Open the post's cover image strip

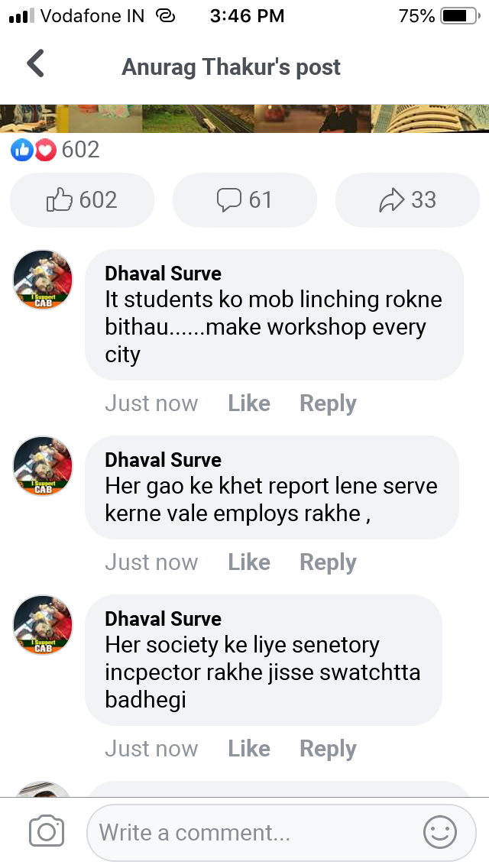click(x=244, y=118)
